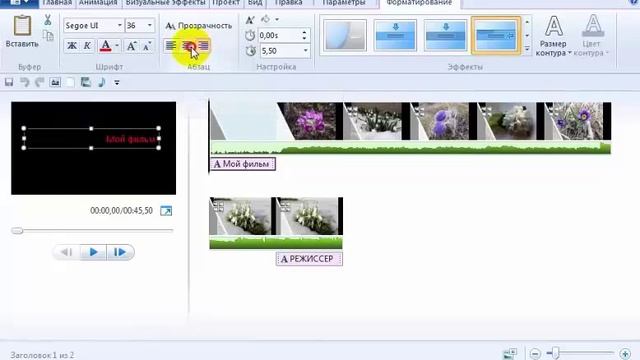
Task: Select the third text effect thumbnail
Action: (445, 36)
